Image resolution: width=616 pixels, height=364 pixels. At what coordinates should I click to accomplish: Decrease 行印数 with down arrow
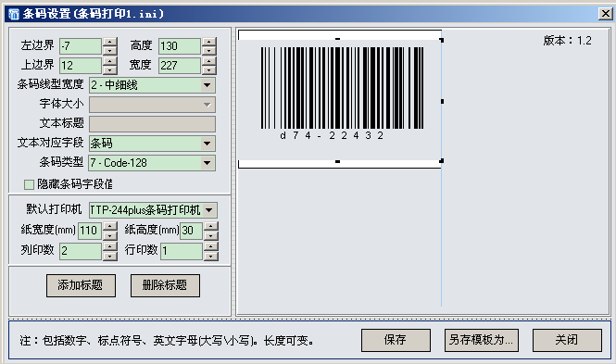[x=211, y=256]
